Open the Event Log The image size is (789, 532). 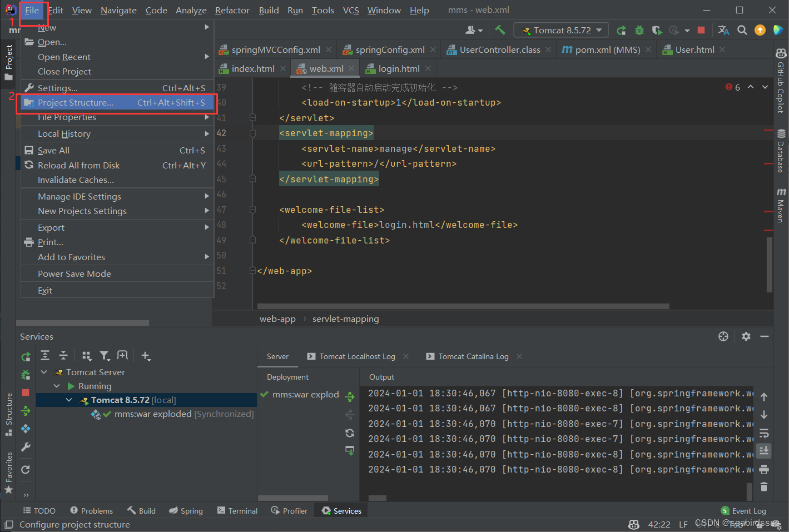coord(743,511)
